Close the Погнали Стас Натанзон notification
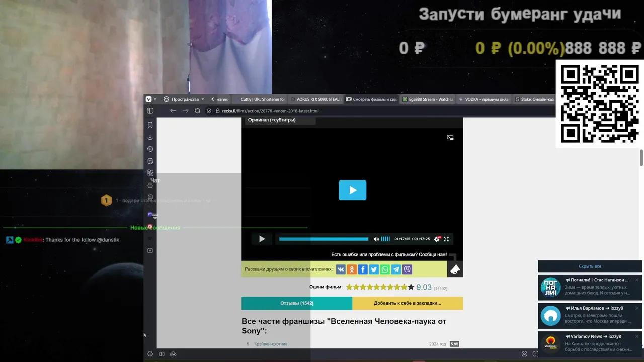This screenshot has height=362, width=644. click(636, 280)
